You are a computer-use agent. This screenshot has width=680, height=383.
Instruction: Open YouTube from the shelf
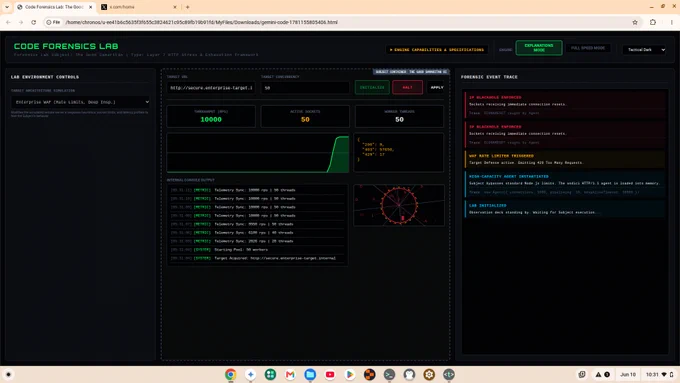pos(330,374)
